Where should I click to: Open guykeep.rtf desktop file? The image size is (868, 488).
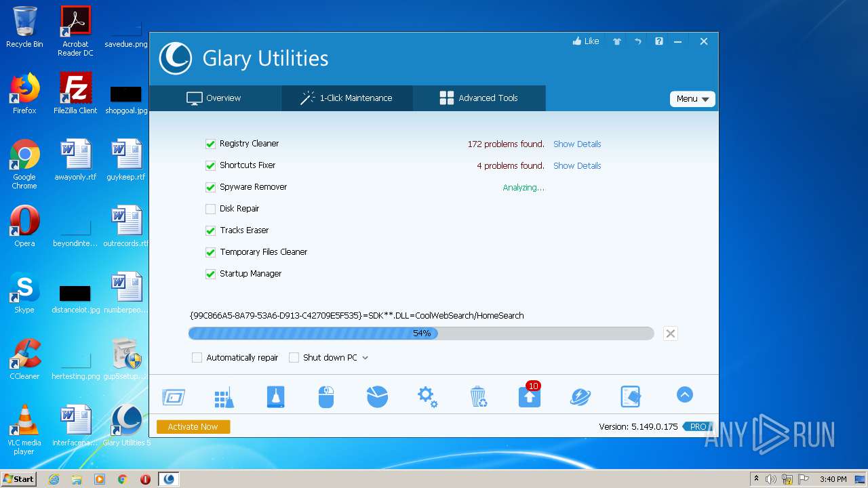coord(126,160)
